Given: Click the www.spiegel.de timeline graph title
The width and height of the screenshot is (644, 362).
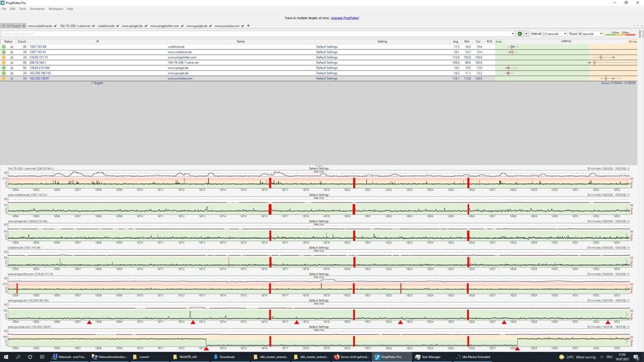Looking at the screenshot, I should point(28,221).
